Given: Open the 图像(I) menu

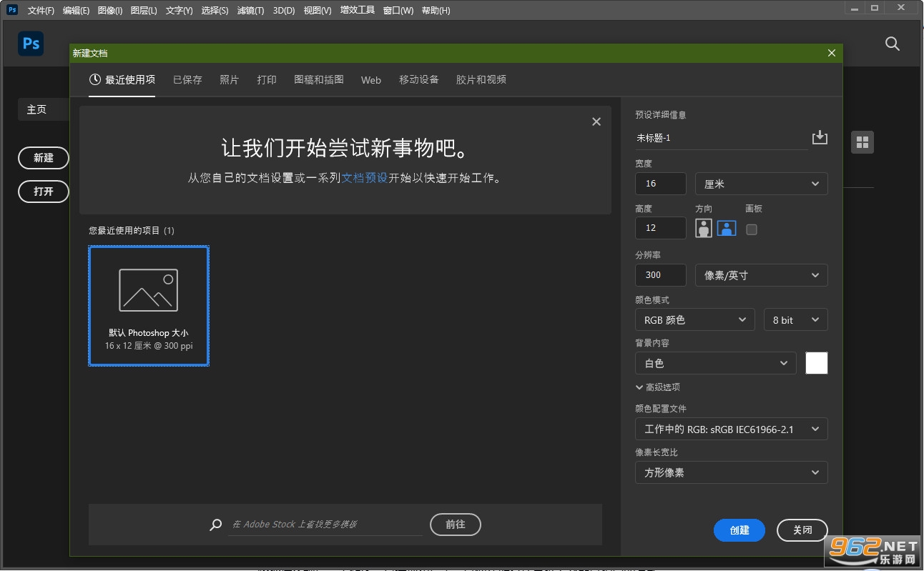Looking at the screenshot, I should pos(109,10).
